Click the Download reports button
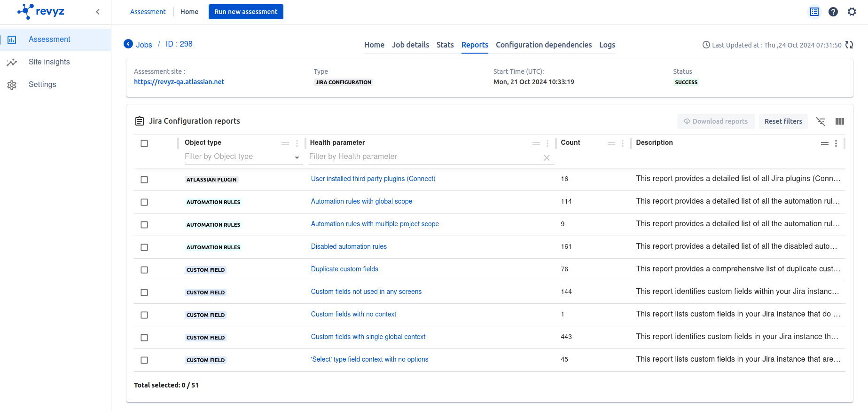 click(716, 121)
